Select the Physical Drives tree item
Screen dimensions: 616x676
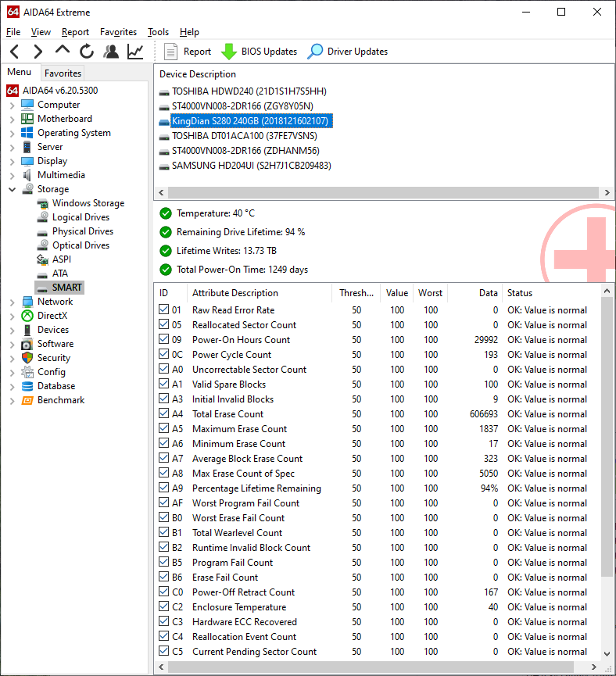pos(83,231)
